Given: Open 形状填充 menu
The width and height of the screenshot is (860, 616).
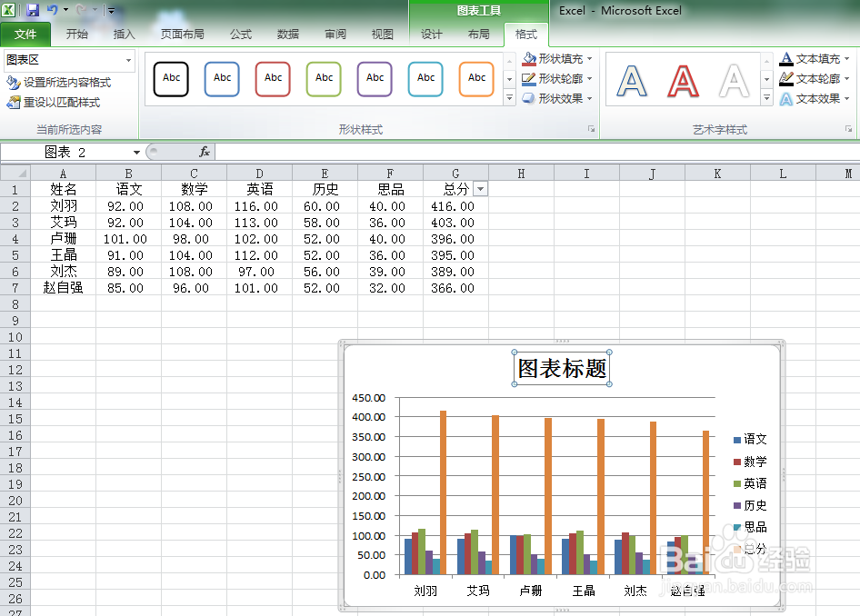Looking at the screenshot, I should [x=557, y=59].
